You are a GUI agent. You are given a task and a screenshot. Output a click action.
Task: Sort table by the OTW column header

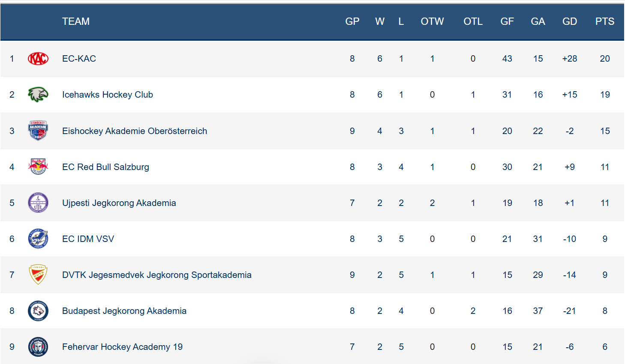coord(432,21)
